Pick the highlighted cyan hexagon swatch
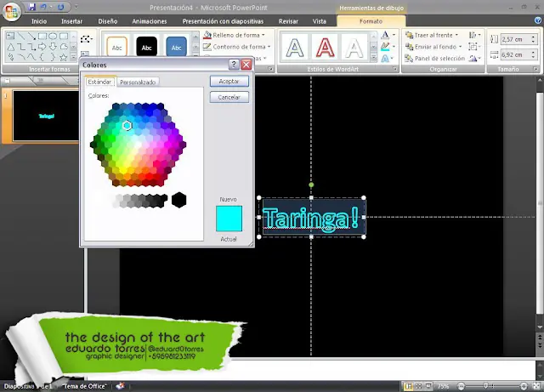The width and height of the screenshot is (544, 392). (127, 126)
